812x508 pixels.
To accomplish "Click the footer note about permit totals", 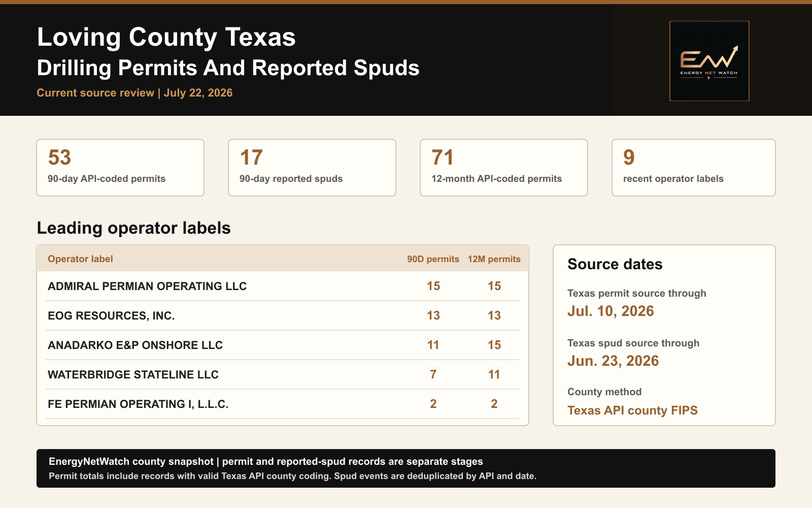I will coord(292,477).
